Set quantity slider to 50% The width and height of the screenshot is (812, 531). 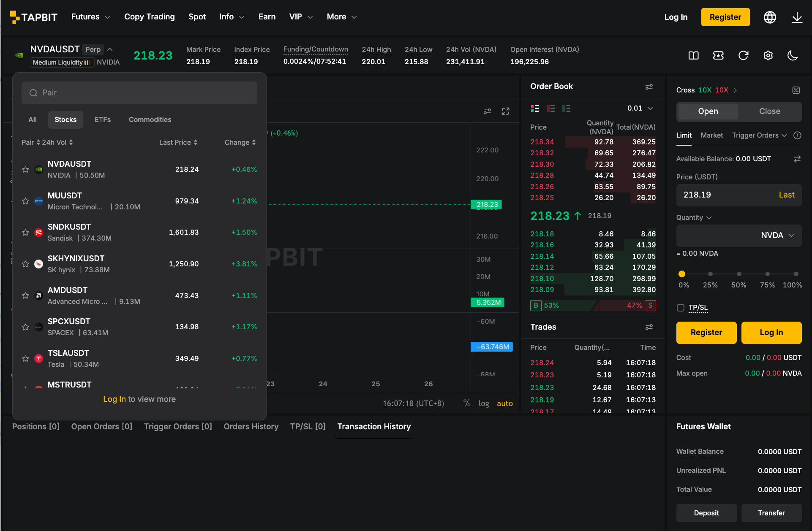pyautogui.click(x=739, y=274)
